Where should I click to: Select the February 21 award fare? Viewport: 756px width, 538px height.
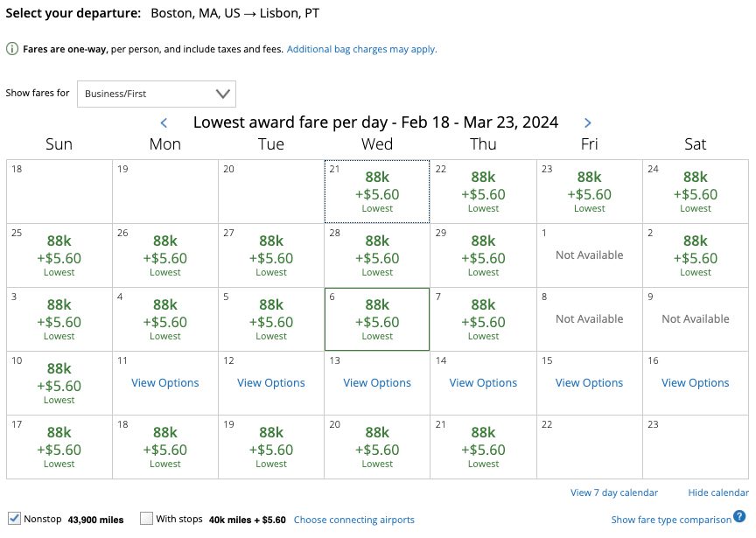(x=376, y=191)
